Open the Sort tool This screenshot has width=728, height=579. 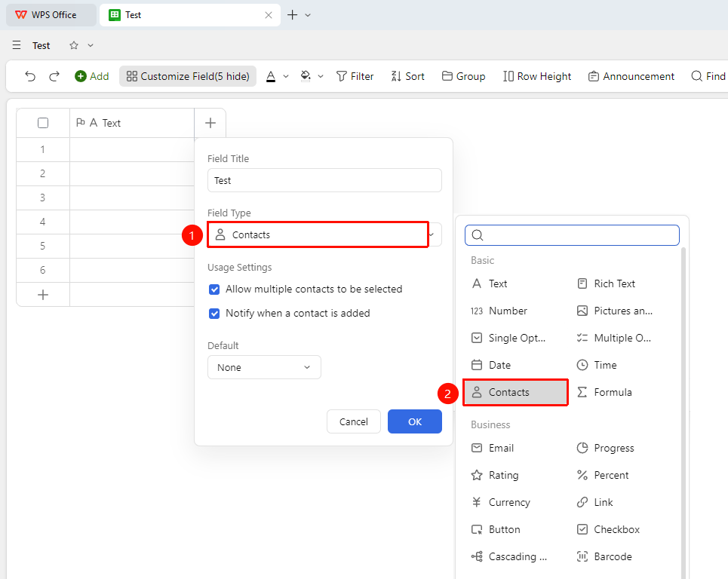[x=407, y=76]
